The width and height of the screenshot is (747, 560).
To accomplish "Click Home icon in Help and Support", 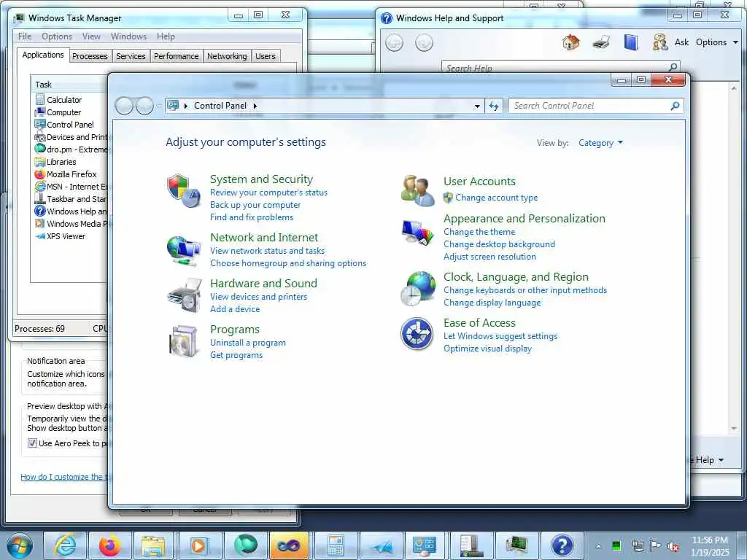I will [570, 42].
